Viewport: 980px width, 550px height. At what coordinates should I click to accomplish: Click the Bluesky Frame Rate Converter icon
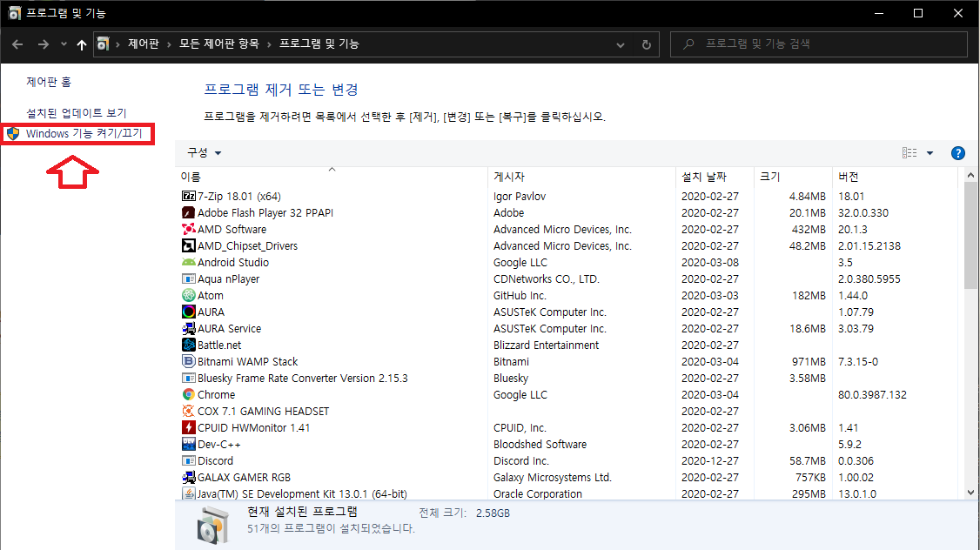coord(188,378)
